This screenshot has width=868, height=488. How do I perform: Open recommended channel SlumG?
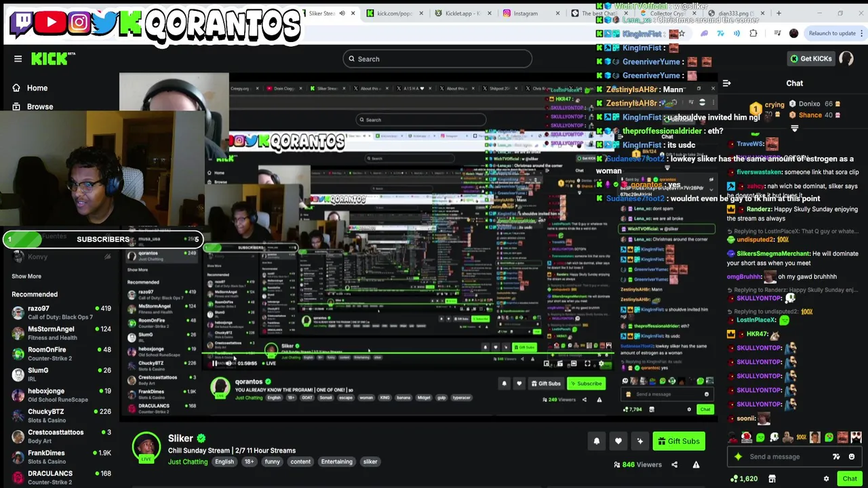tap(61, 374)
